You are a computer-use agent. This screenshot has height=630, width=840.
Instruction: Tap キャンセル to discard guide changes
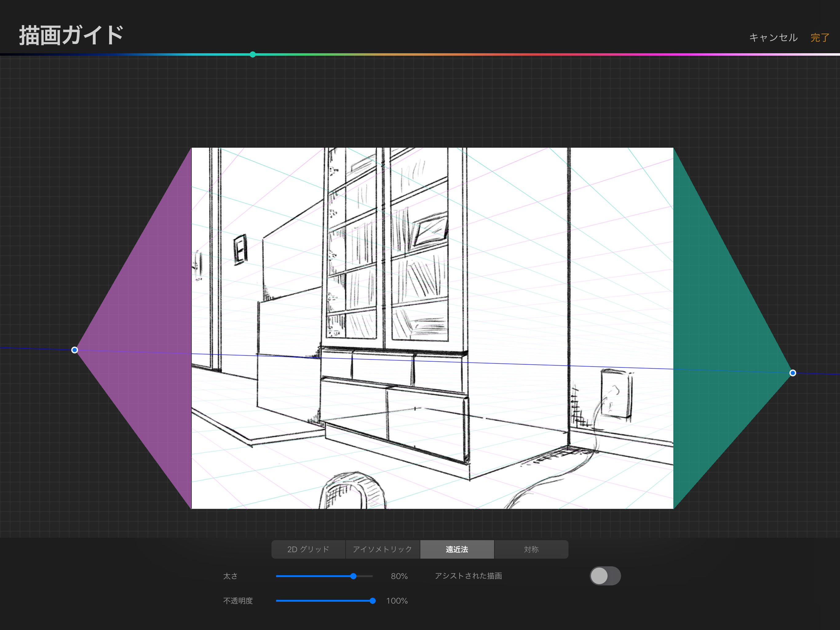click(x=773, y=37)
